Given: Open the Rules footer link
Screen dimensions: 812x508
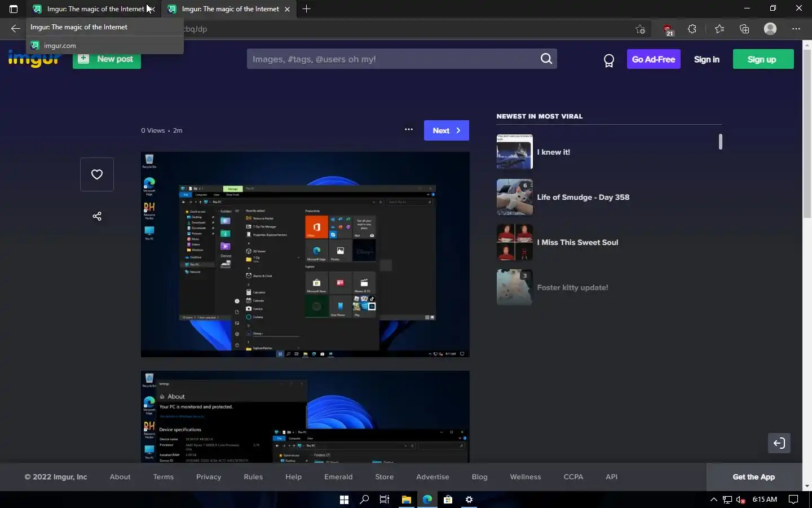Looking at the screenshot, I should pyautogui.click(x=253, y=477).
